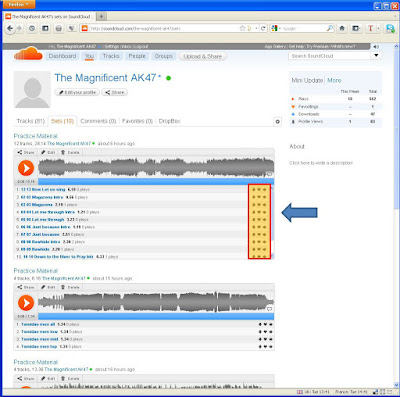Click the Skype icon in browser toolbar
This screenshot has height=397, width=400.
tap(390, 28)
